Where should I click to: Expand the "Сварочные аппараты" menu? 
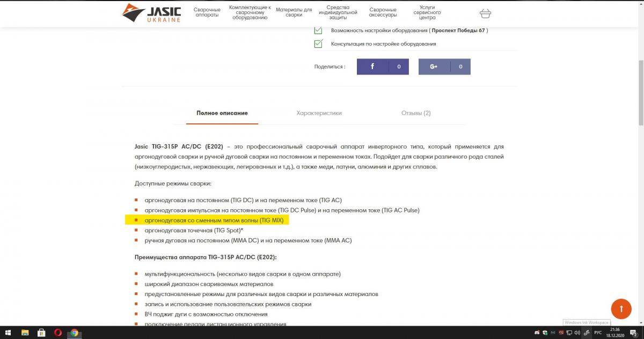pos(207,12)
